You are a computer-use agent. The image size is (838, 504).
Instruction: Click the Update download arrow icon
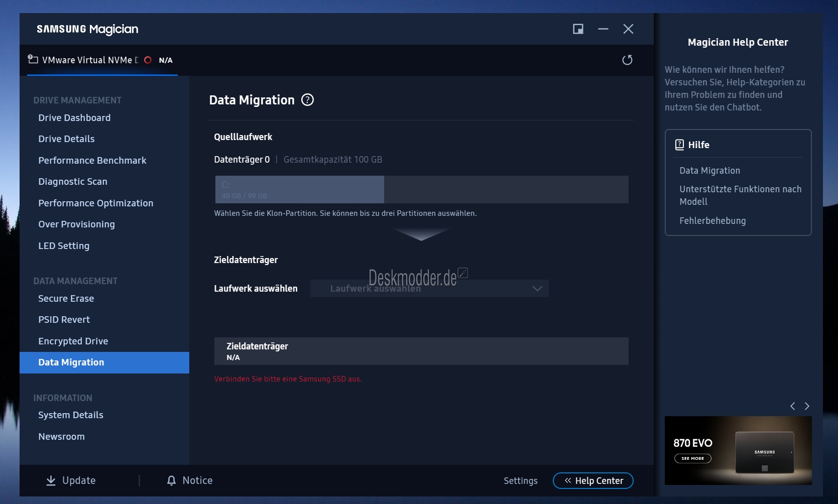(x=51, y=480)
